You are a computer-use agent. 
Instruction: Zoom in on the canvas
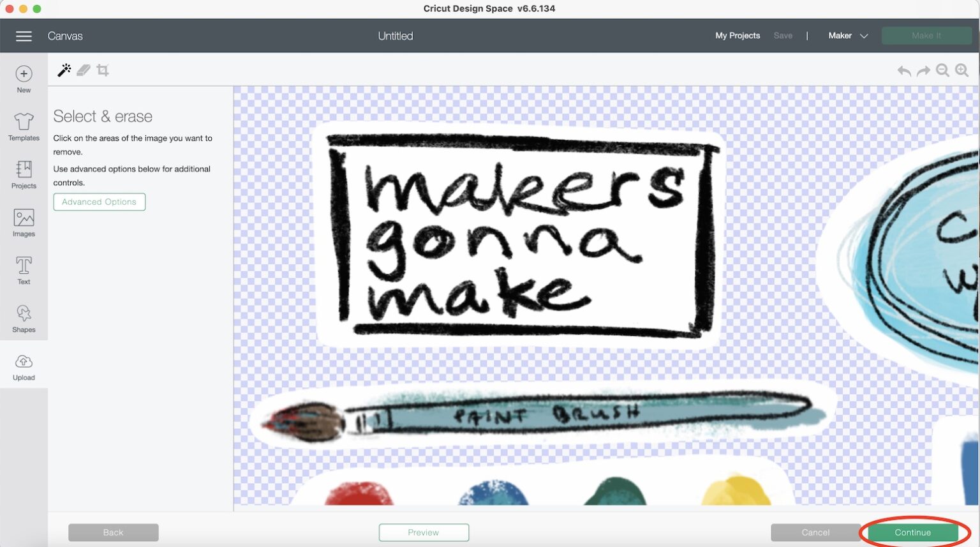pyautogui.click(x=961, y=70)
